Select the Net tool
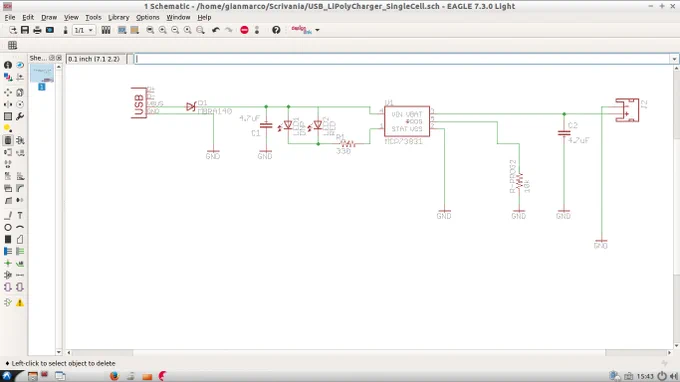The width and height of the screenshot is (680, 382). pos(20,251)
